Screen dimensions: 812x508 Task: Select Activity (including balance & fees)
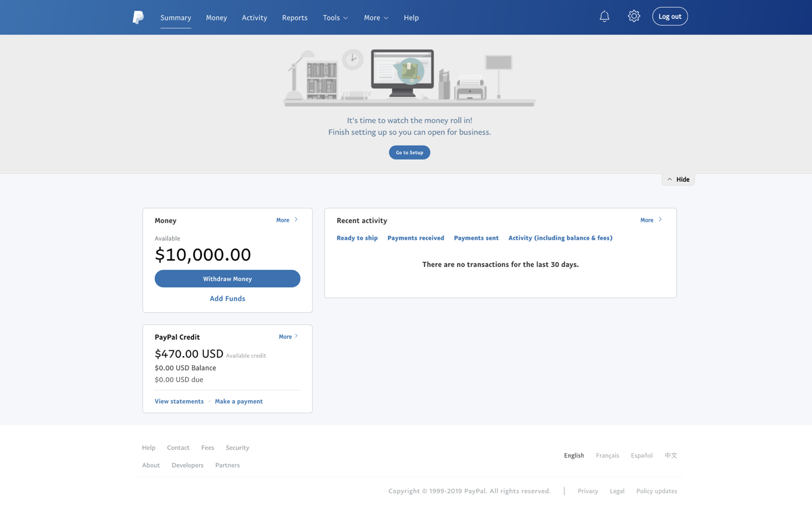click(560, 238)
